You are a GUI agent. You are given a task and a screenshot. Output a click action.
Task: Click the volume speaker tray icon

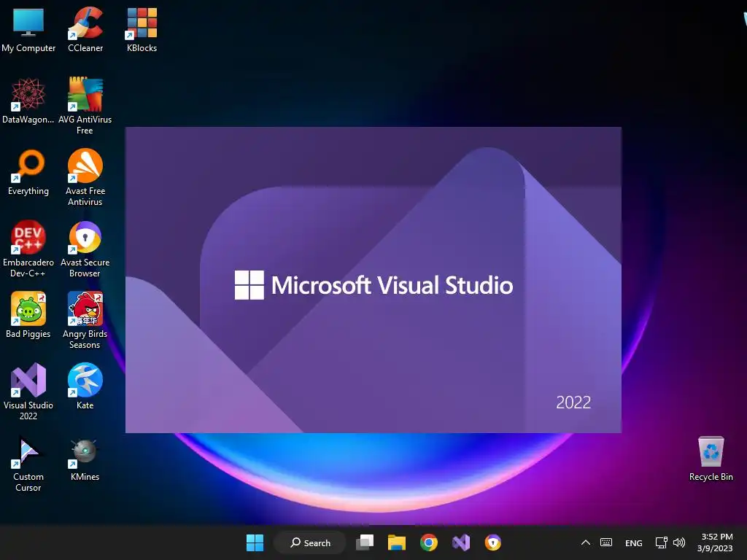coord(679,542)
